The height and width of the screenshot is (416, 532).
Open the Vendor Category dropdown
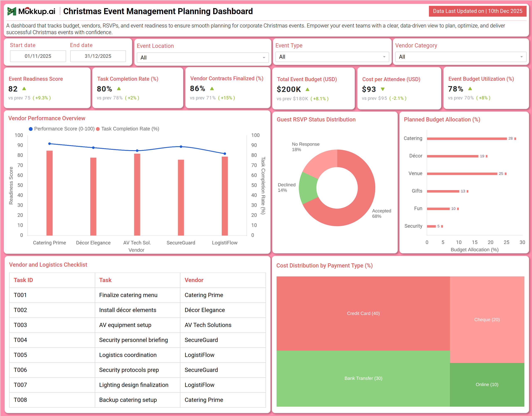[x=461, y=57]
